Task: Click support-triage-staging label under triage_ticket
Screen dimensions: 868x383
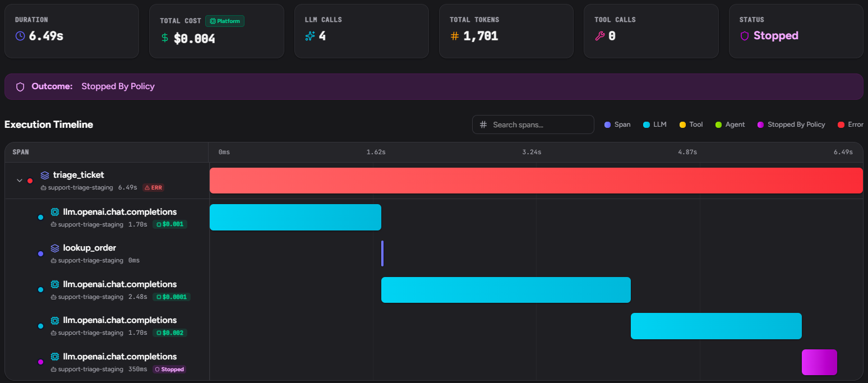Action: [81, 187]
